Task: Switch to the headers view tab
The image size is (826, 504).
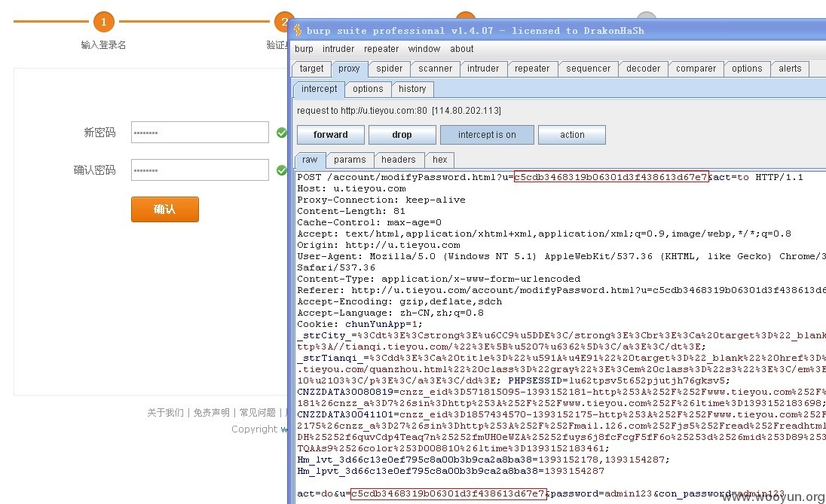Action: pyautogui.click(x=398, y=160)
